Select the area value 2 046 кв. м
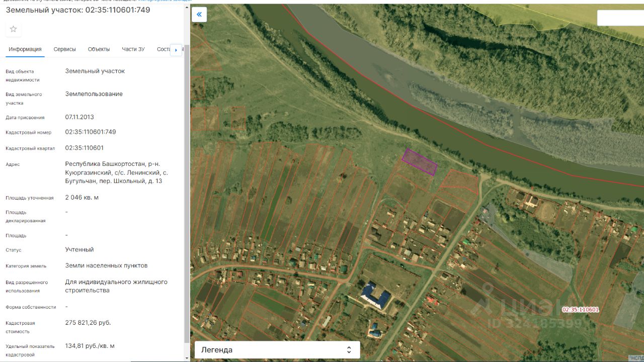 coord(82,198)
